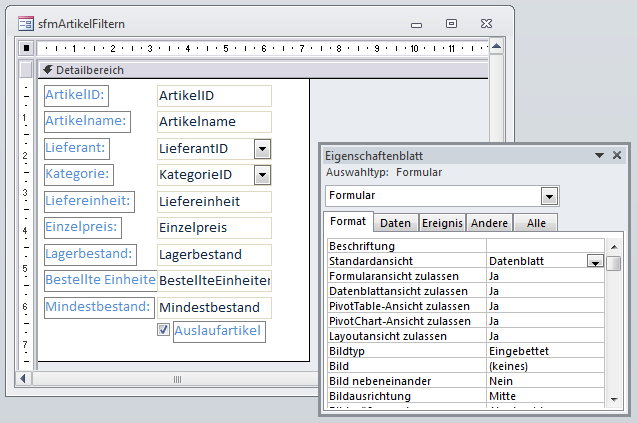637x423 pixels.
Task: Click the Beschriftung property value field
Action: click(x=545, y=246)
